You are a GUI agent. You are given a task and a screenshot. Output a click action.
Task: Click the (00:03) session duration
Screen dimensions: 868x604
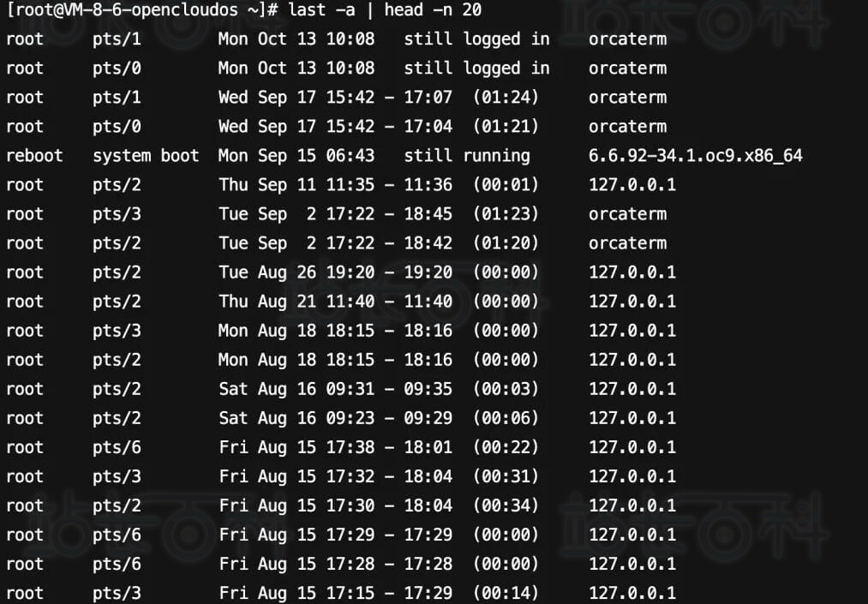click(x=506, y=389)
